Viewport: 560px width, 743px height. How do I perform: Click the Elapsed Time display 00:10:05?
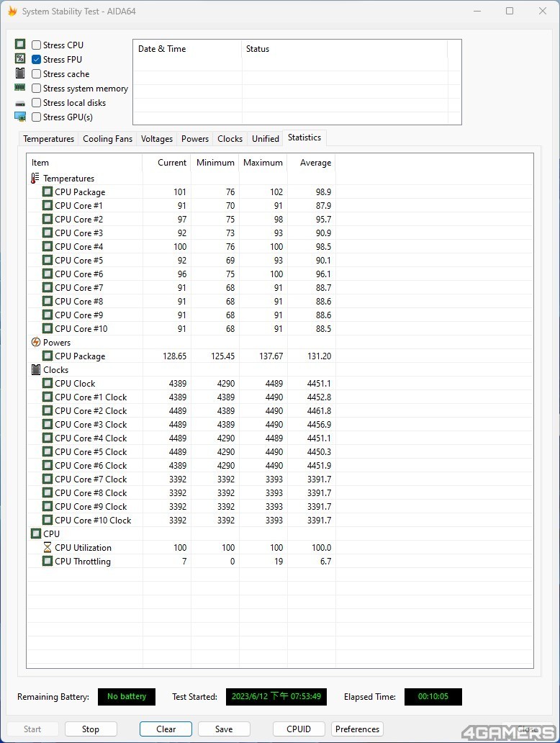click(x=433, y=697)
